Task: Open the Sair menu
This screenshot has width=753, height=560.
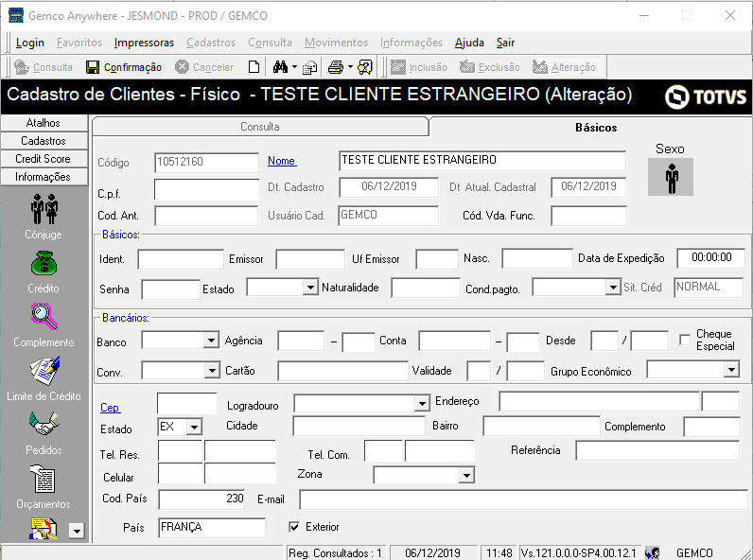Action: click(505, 43)
